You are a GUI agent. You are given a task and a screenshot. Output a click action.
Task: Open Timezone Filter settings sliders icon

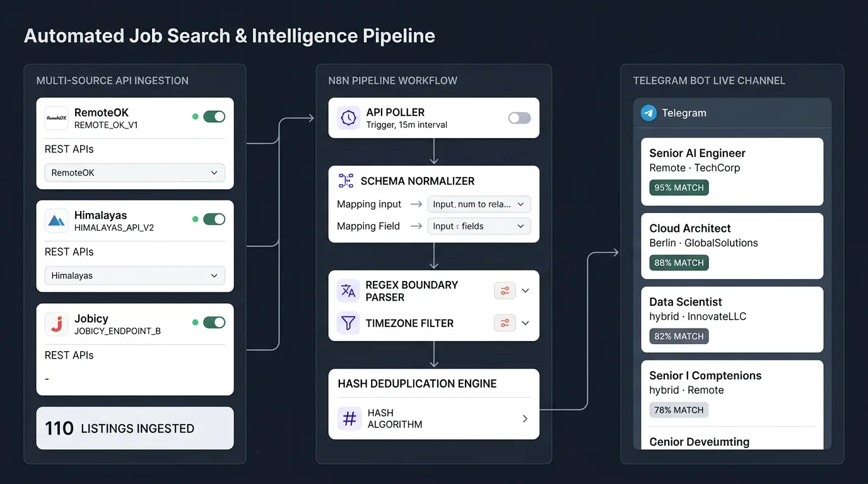(505, 323)
